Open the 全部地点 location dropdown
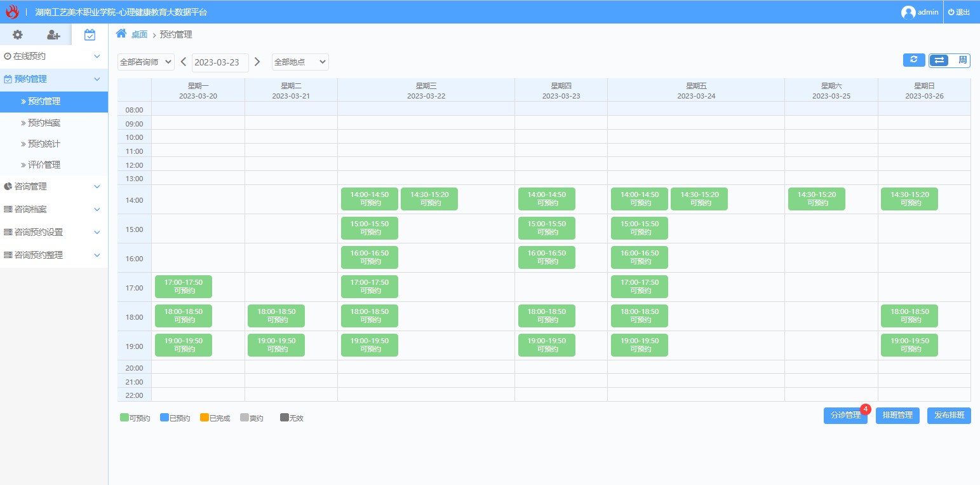Viewport: 980px width, 485px height. [x=300, y=62]
